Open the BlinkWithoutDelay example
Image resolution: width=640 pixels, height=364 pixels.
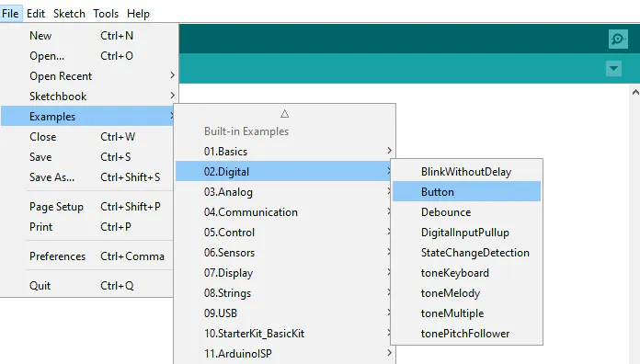pyautogui.click(x=466, y=172)
